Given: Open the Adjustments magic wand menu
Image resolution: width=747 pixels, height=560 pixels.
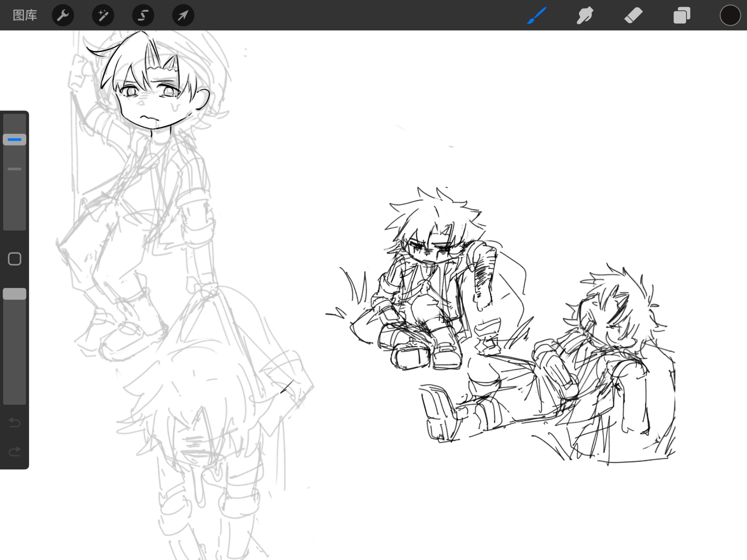Looking at the screenshot, I should click(103, 15).
